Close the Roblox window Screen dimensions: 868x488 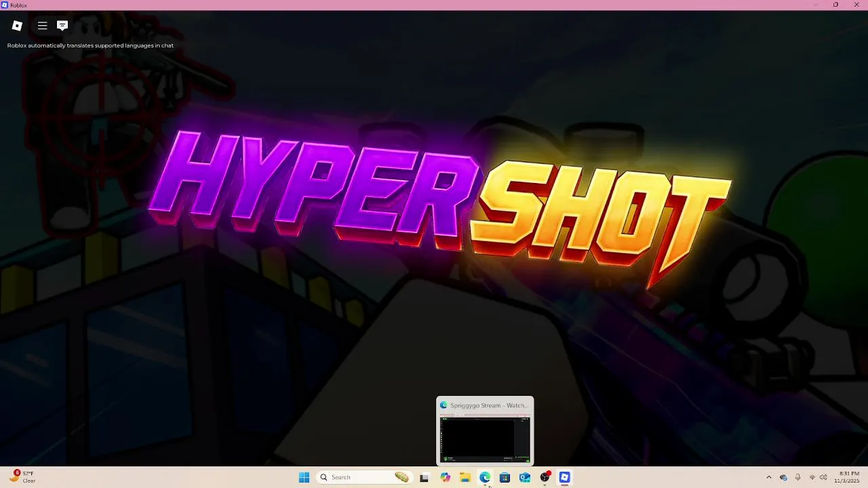856,5
